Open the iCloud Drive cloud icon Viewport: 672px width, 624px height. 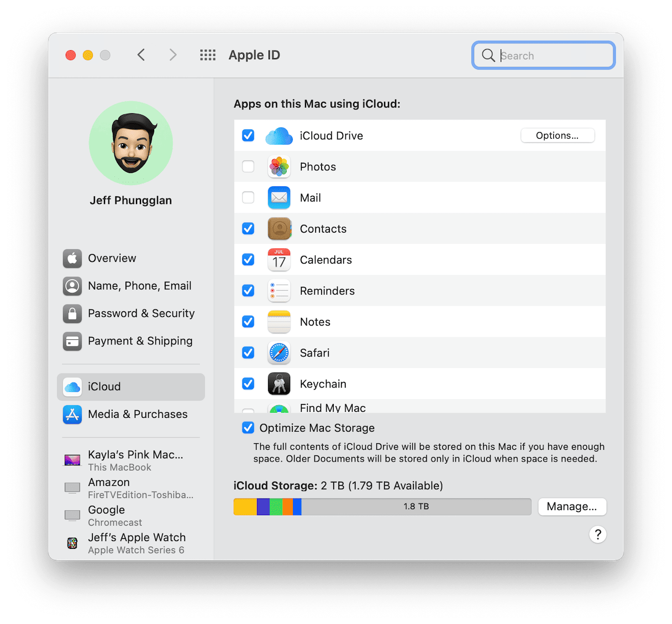point(279,135)
